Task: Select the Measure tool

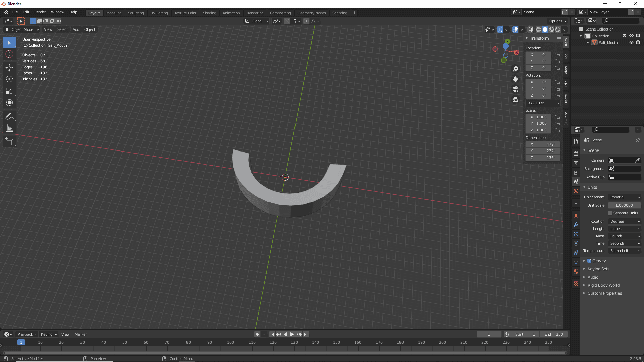Action: pos(9,128)
